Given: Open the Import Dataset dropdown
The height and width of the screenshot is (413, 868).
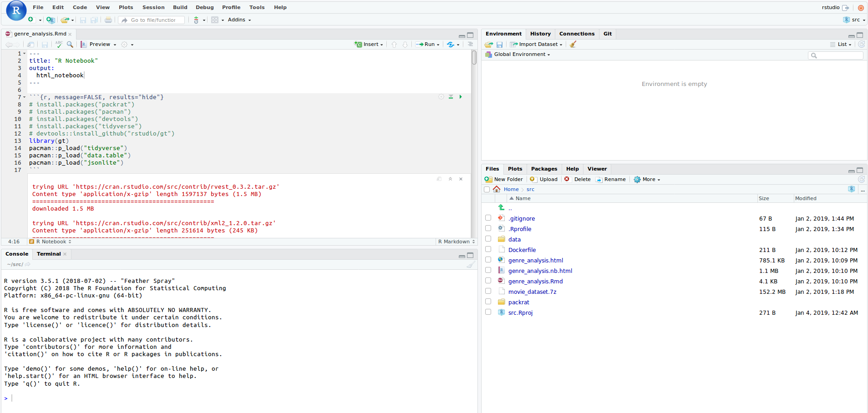Looking at the screenshot, I should pos(536,44).
